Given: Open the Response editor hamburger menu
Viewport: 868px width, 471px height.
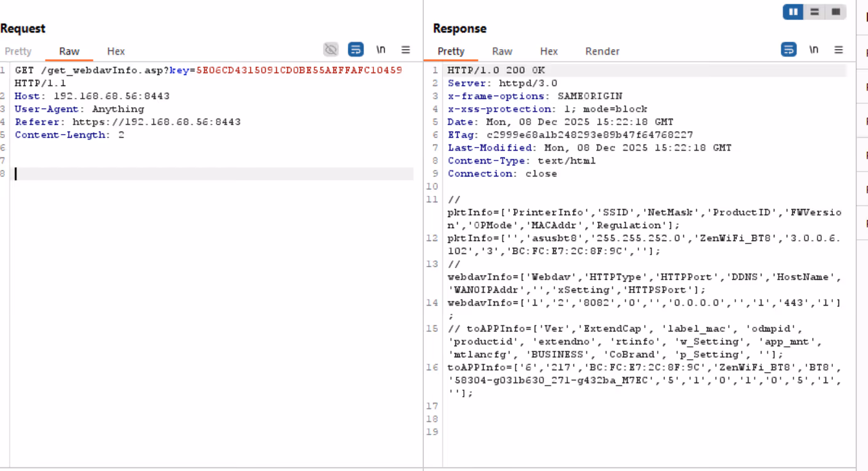Looking at the screenshot, I should [x=838, y=49].
